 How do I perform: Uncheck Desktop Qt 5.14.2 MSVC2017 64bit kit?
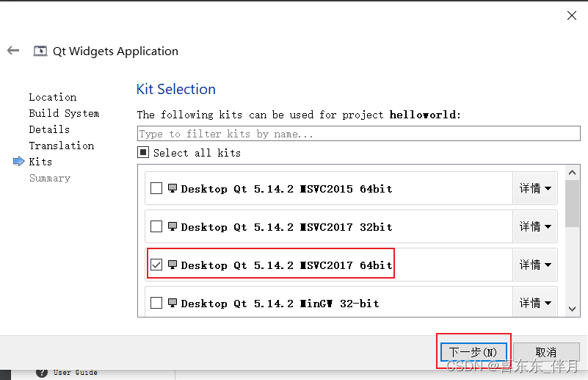point(156,265)
